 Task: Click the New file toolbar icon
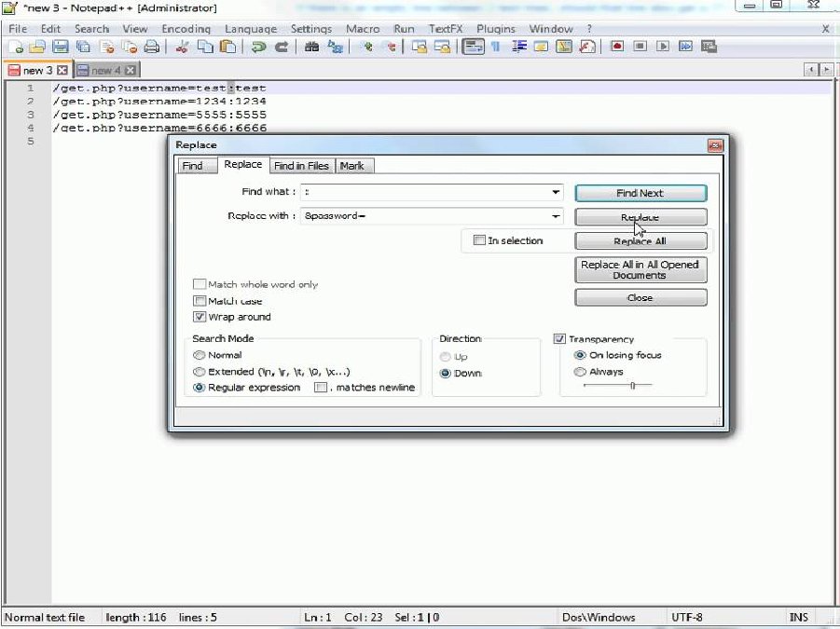(16, 47)
